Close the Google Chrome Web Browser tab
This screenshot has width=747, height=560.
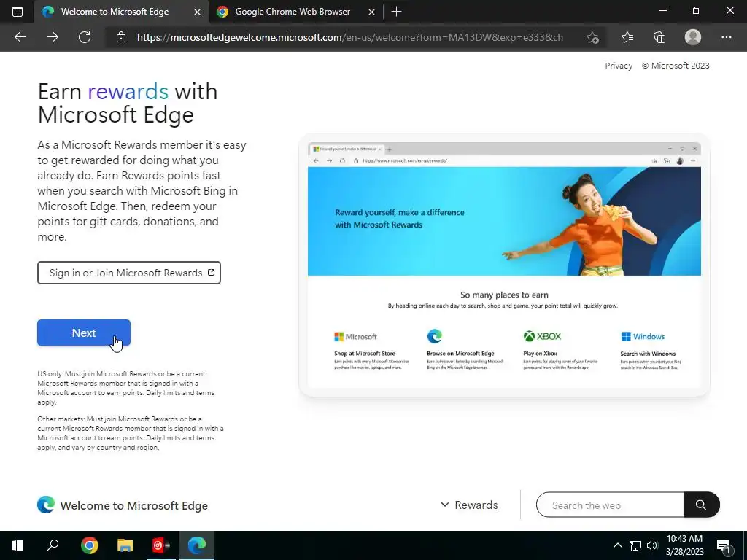tap(371, 12)
